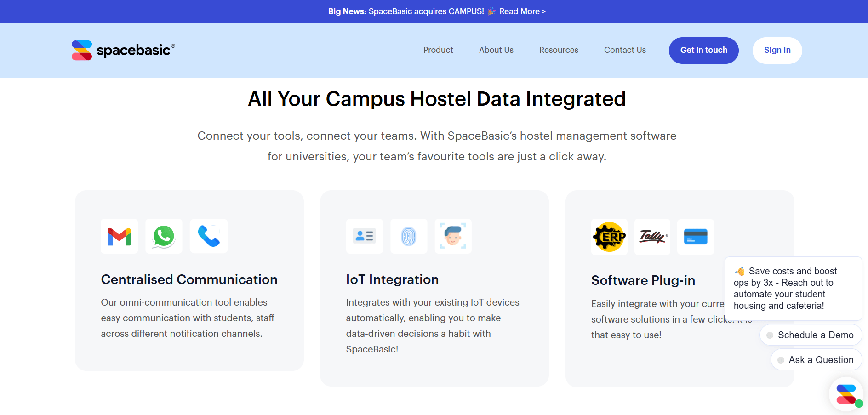
Task: Open the SpaceBasic chat widget launcher
Action: pos(846,394)
